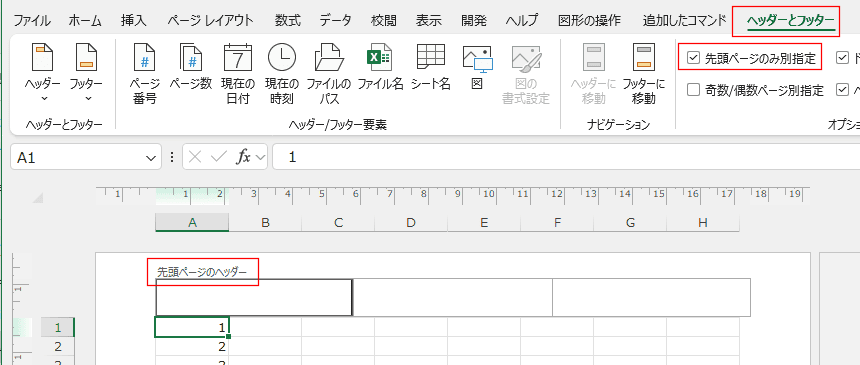This screenshot has width=860, height=365.
Task: Insert current date (現在の日付) icon
Action: [237, 74]
